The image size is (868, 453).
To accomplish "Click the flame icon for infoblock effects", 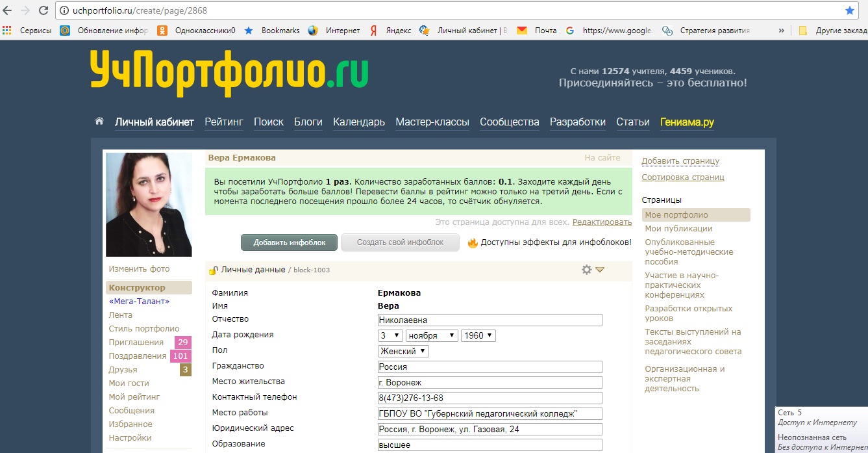I will (x=473, y=242).
